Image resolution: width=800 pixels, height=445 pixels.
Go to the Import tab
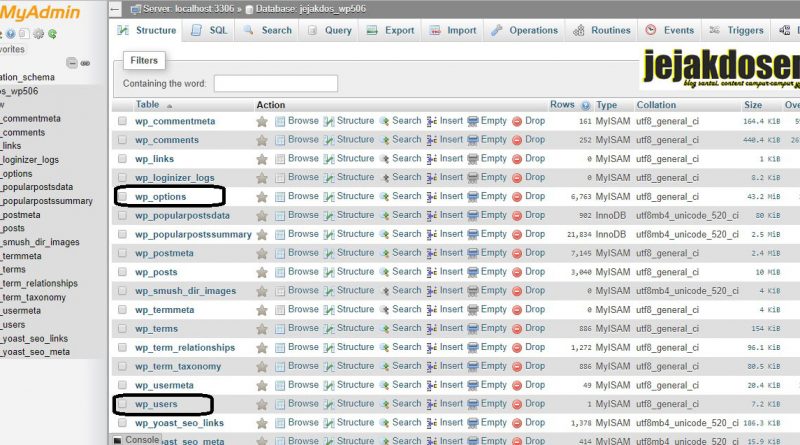pyautogui.click(x=453, y=31)
